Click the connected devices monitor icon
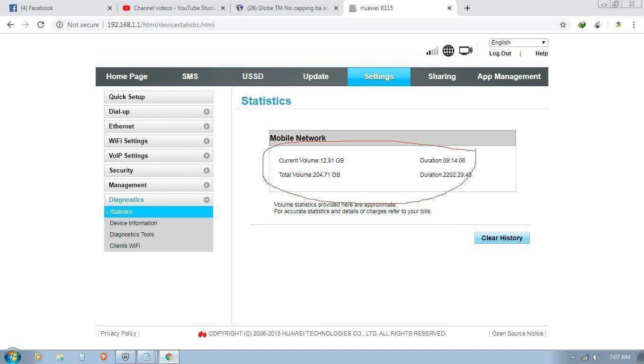This screenshot has height=364, width=644. [x=466, y=51]
